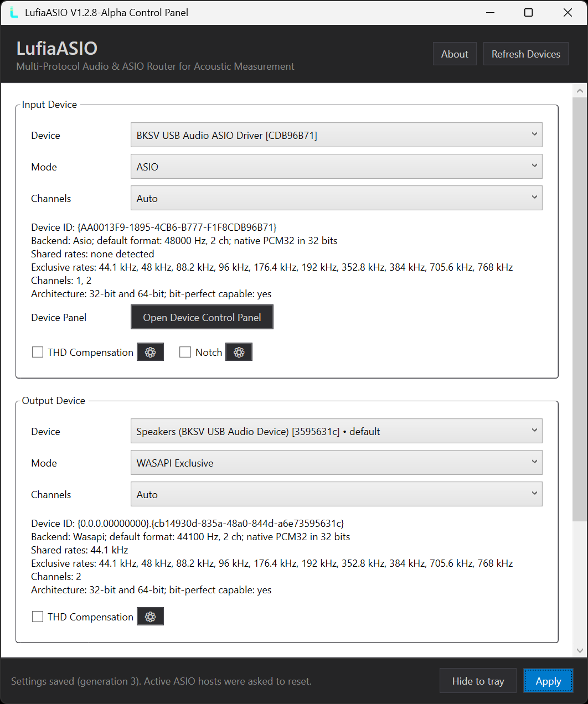Click Open Device Control Panel button

tap(202, 317)
